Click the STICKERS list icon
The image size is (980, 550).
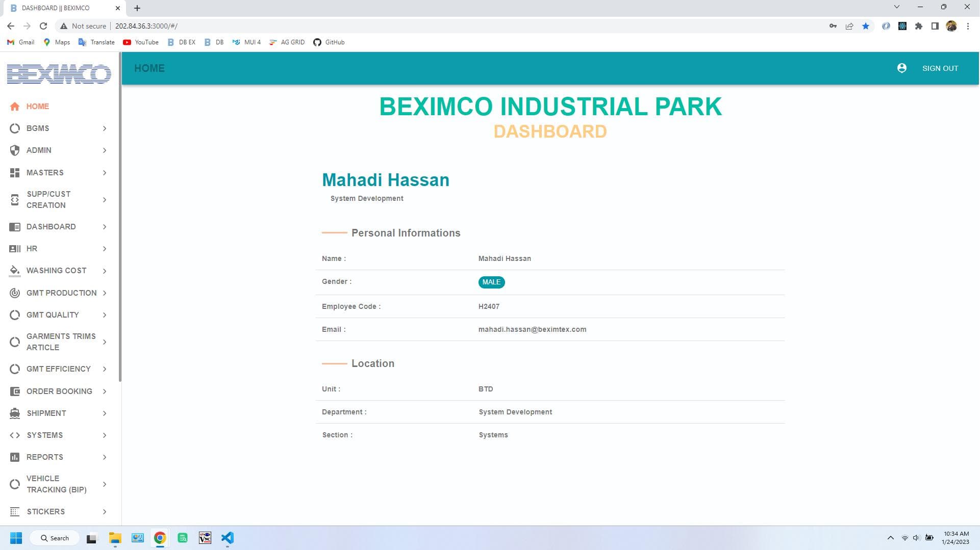(15, 512)
